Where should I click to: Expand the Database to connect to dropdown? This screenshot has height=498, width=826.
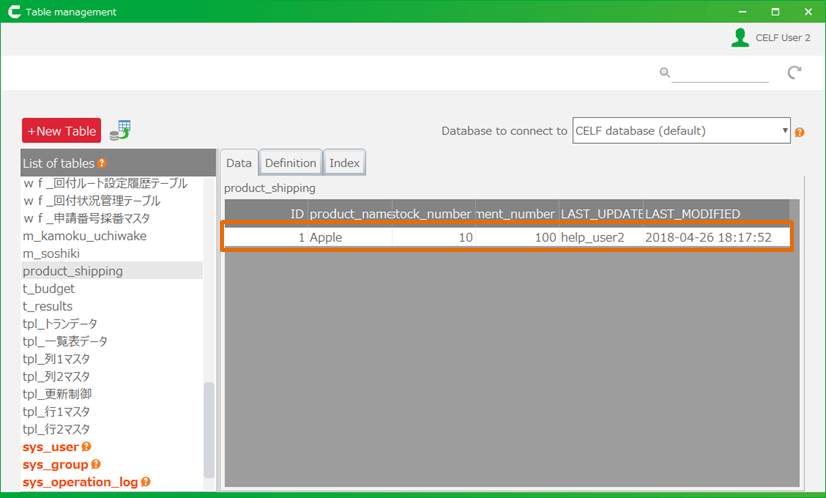coord(681,131)
